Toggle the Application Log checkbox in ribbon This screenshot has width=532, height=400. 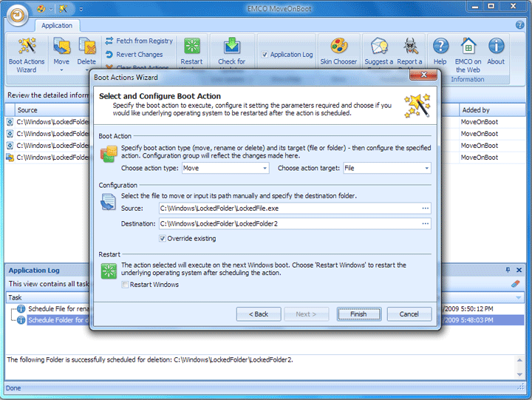265,54
